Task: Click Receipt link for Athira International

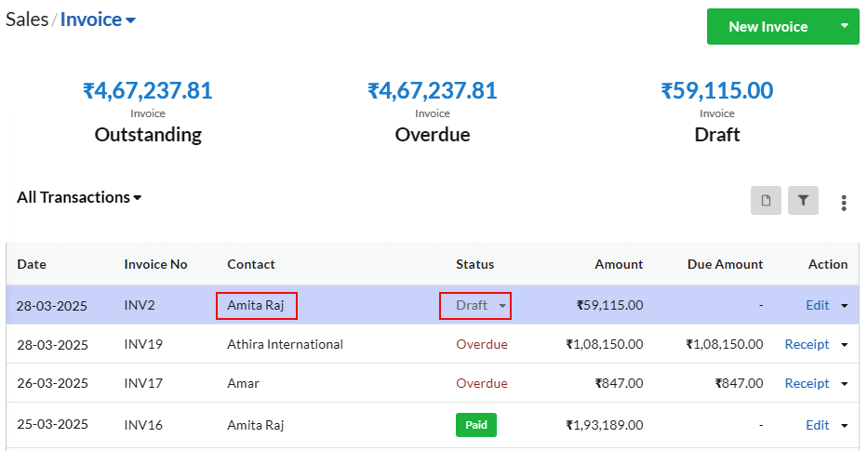Action: (x=807, y=345)
